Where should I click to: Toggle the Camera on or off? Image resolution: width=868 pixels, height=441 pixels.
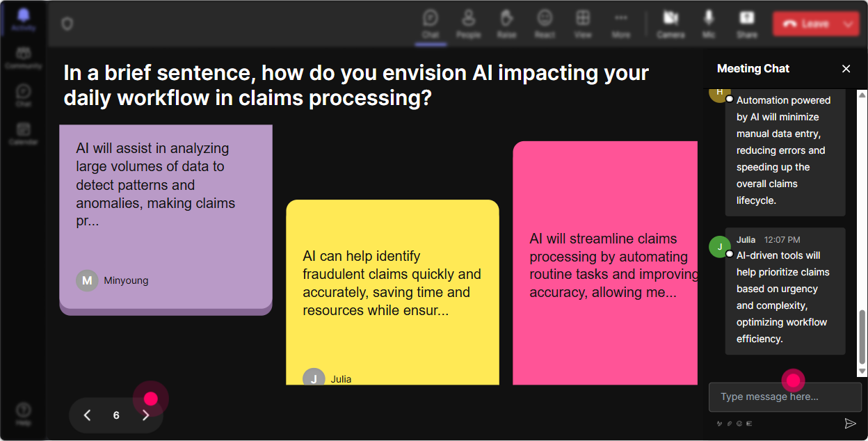[670, 24]
